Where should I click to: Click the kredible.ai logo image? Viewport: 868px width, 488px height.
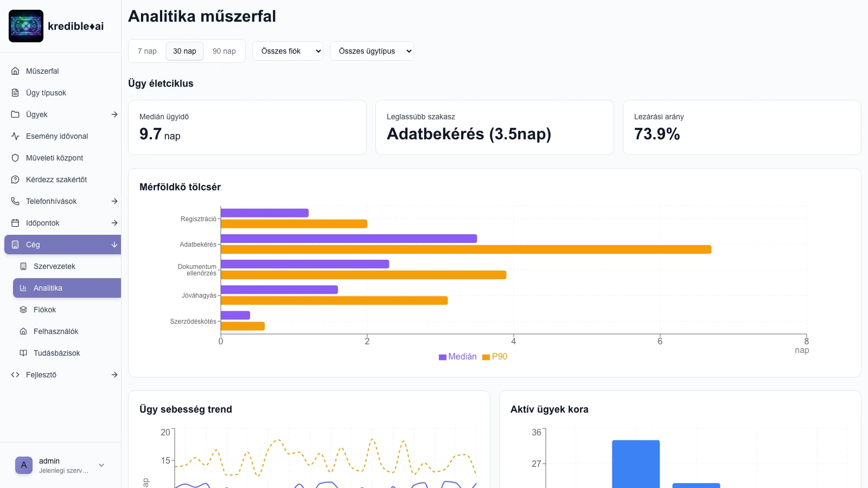click(26, 26)
